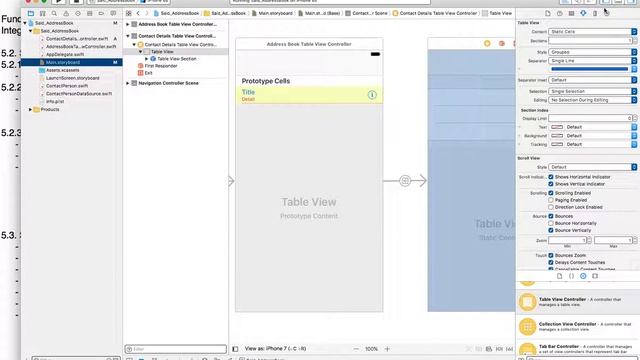Image resolution: width=640 pixels, height=360 pixels.
Task: Show the Quick Help inspector
Action: (560, 13)
